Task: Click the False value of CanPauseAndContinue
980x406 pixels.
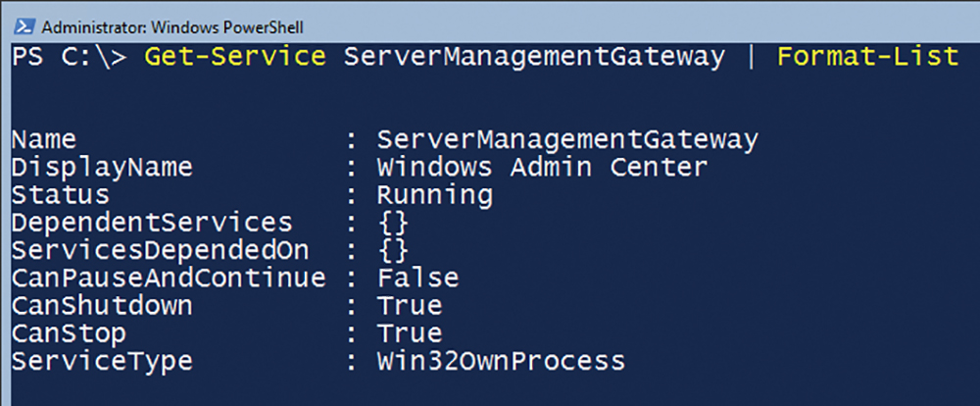Action: tap(417, 279)
